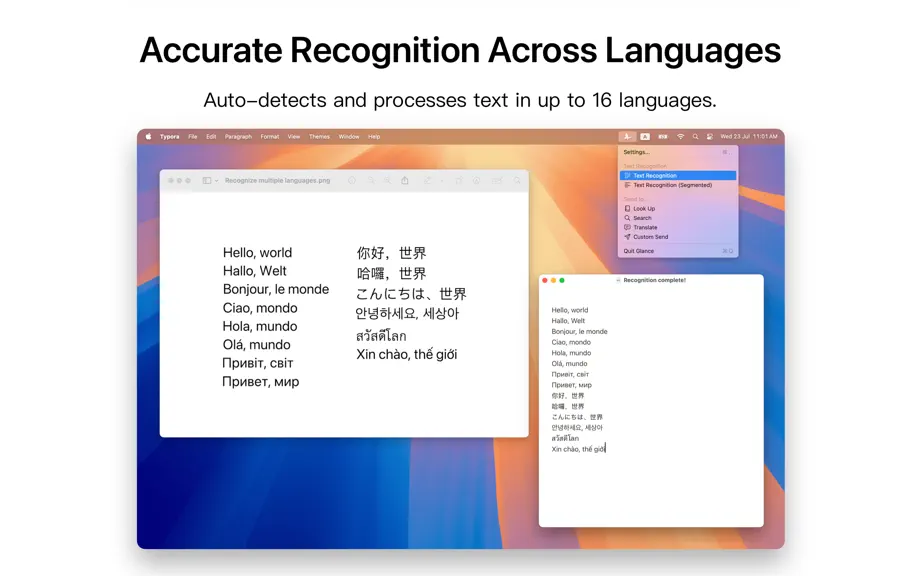Select Look Up in Glance menu

pos(677,209)
